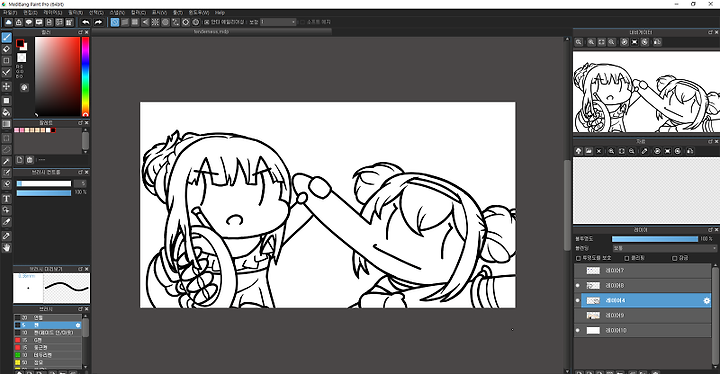Enable the vanishing point snap guide

(x=145, y=22)
